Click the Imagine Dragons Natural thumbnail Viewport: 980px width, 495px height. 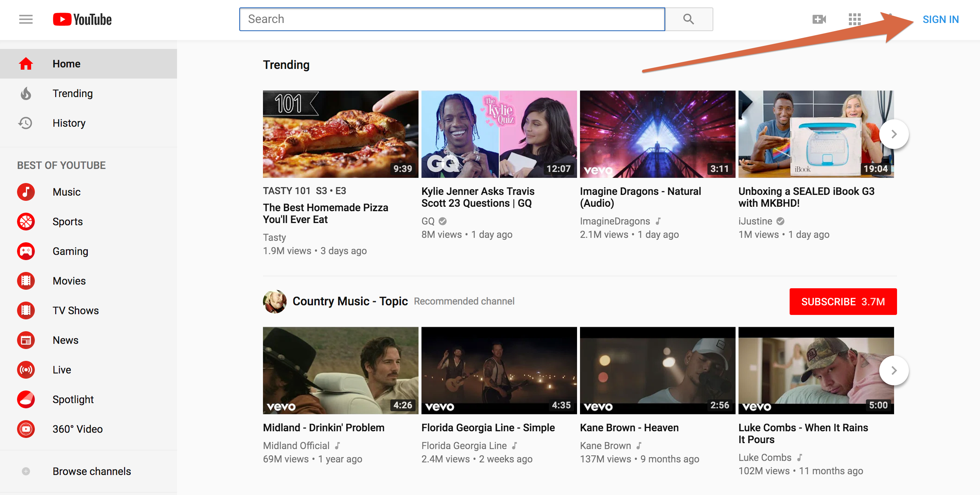tap(657, 134)
